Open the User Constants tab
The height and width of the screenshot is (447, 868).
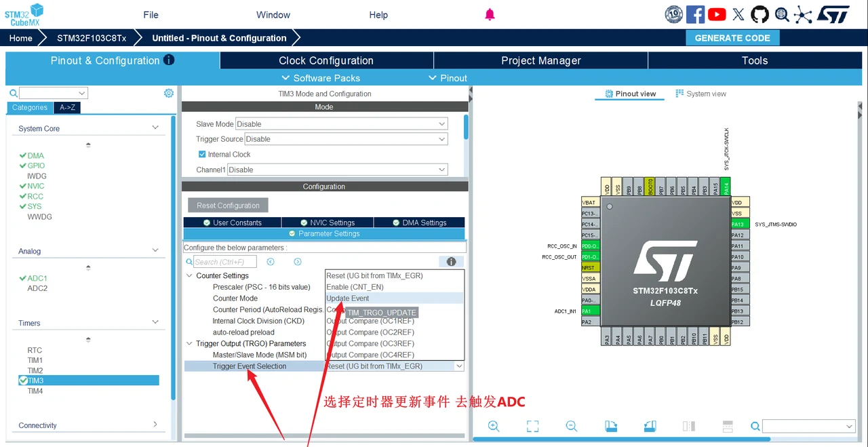pos(232,222)
